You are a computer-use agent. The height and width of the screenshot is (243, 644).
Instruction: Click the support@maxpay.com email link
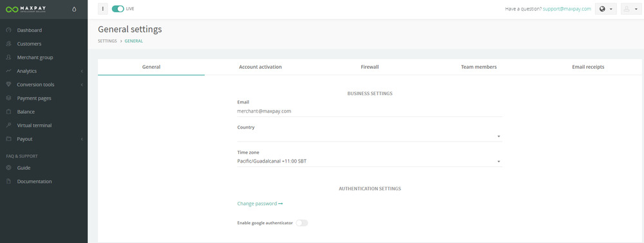(x=567, y=8)
